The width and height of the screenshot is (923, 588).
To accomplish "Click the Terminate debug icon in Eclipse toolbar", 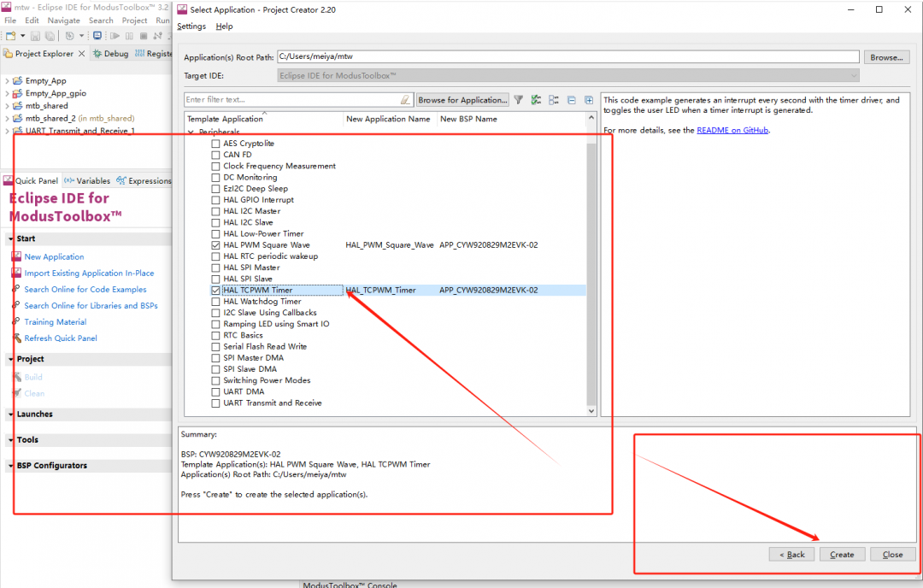I will pos(143,36).
